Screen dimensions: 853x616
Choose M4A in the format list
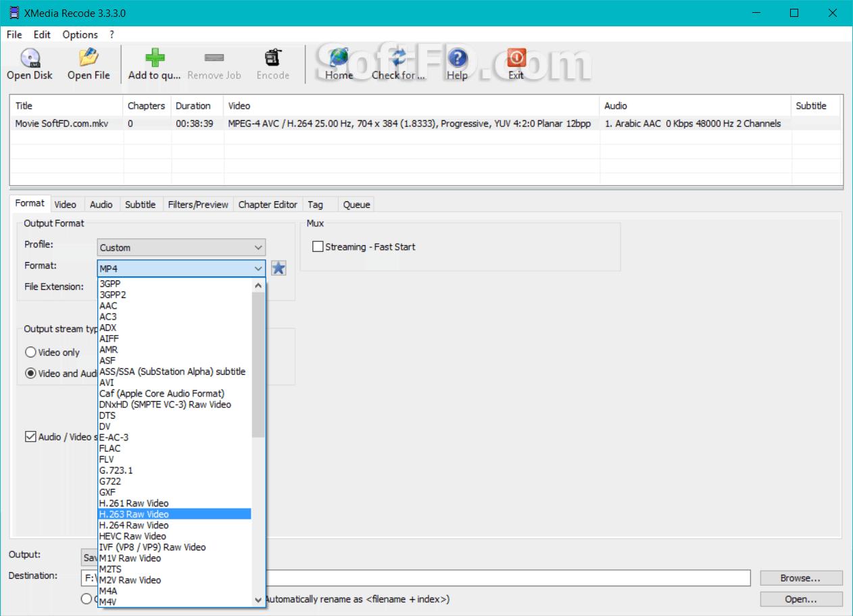(174, 591)
